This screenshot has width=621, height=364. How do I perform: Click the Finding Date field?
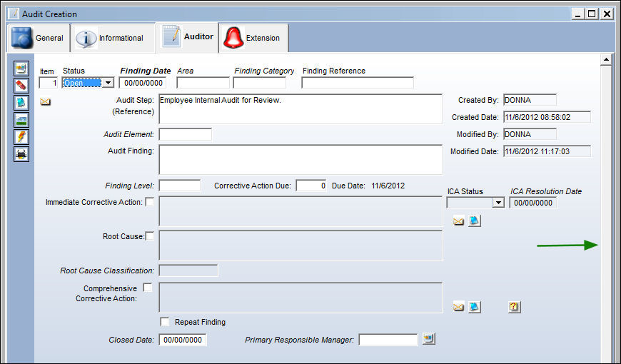[143, 83]
